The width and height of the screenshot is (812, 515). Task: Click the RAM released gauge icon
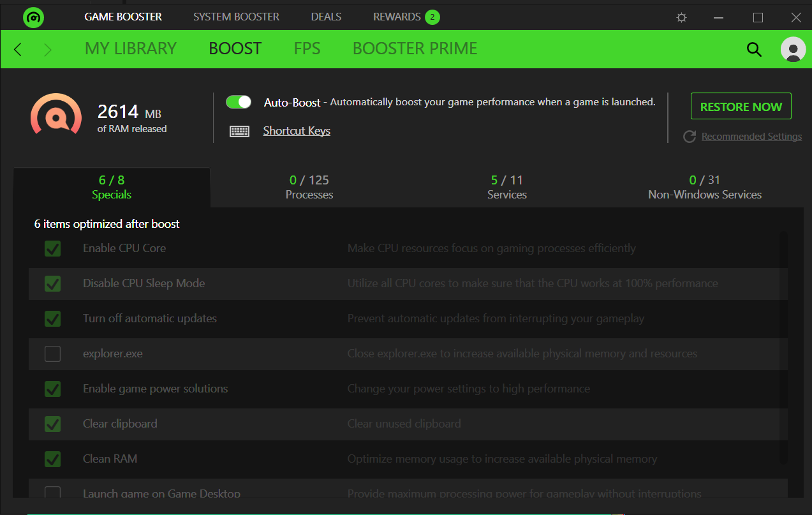[56, 116]
